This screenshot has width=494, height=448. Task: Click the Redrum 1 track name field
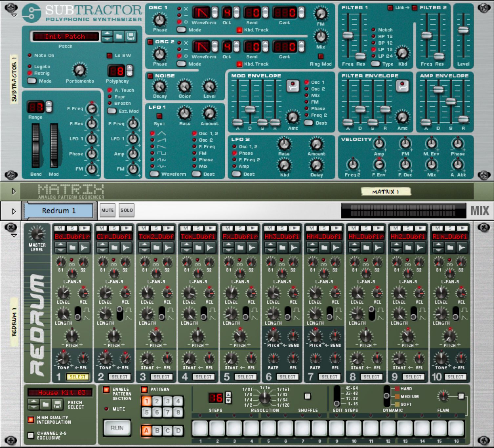click(59, 211)
